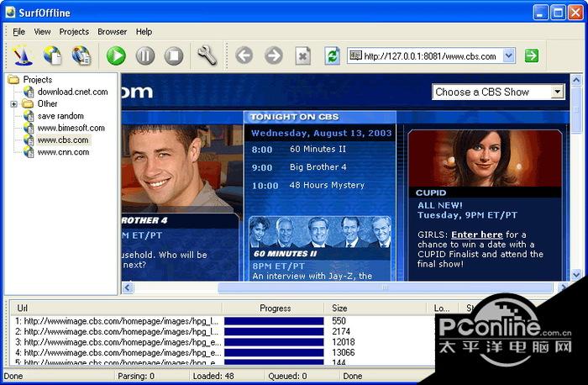This screenshot has height=385, width=588.
Task: Click TONIGHT ON CBS heading
Action: [294, 117]
